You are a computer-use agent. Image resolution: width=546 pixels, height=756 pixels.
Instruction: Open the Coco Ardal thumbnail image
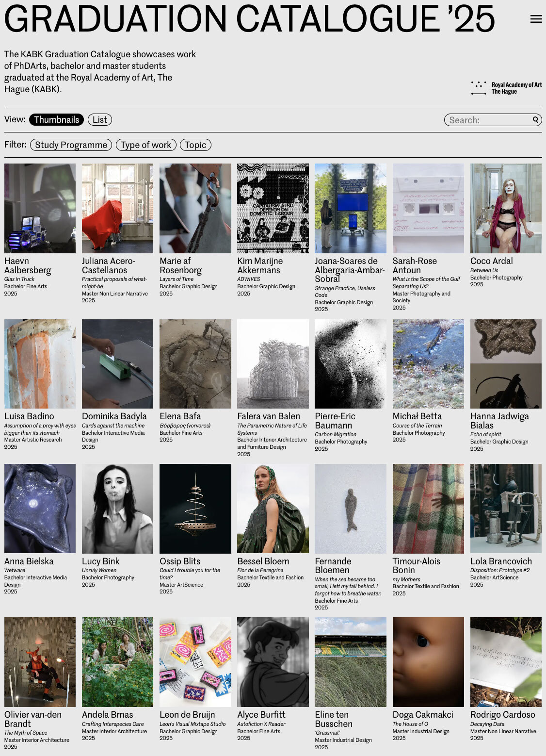(x=506, y=209)
